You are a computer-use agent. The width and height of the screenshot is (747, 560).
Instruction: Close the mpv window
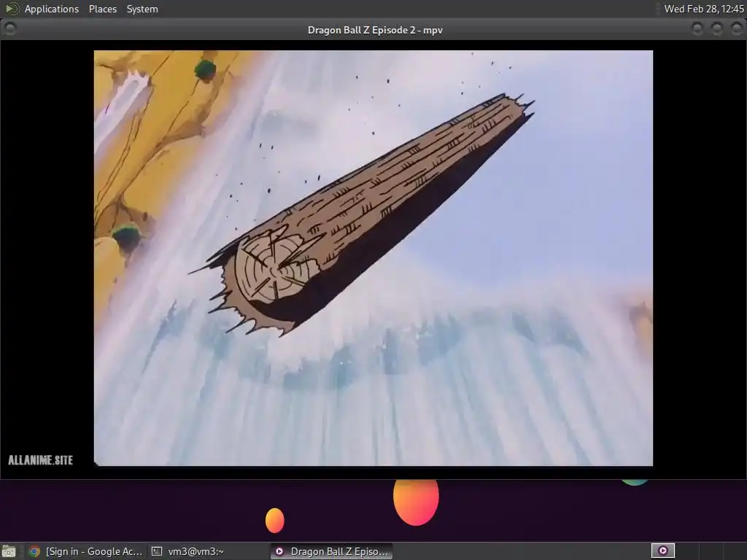737,29
